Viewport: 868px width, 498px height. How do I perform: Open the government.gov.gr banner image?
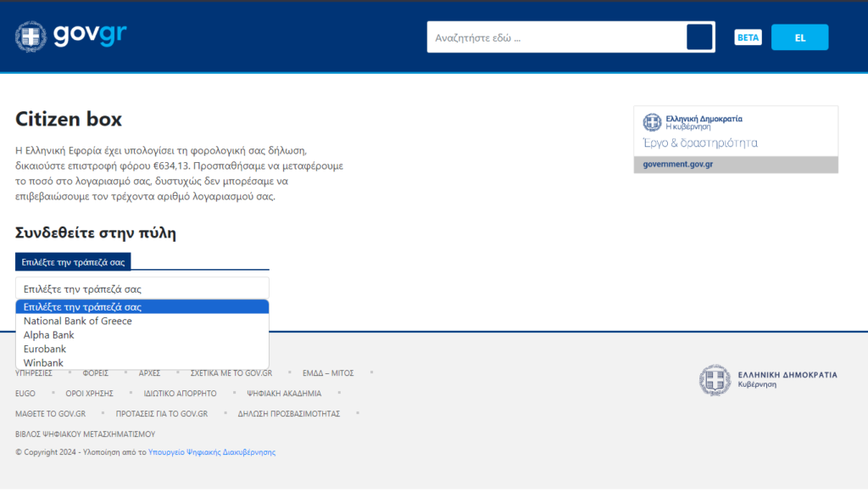(736, 139)
